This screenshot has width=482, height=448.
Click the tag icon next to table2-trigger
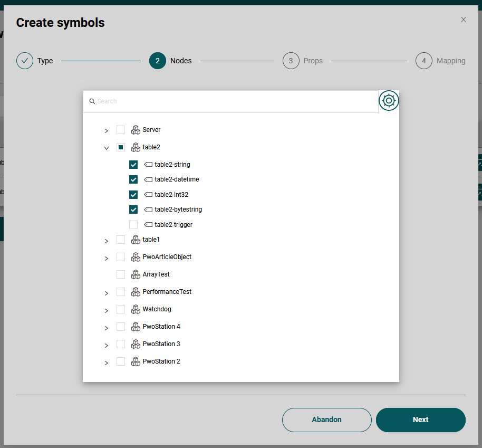pyautogui.click(x=148, y=225)
